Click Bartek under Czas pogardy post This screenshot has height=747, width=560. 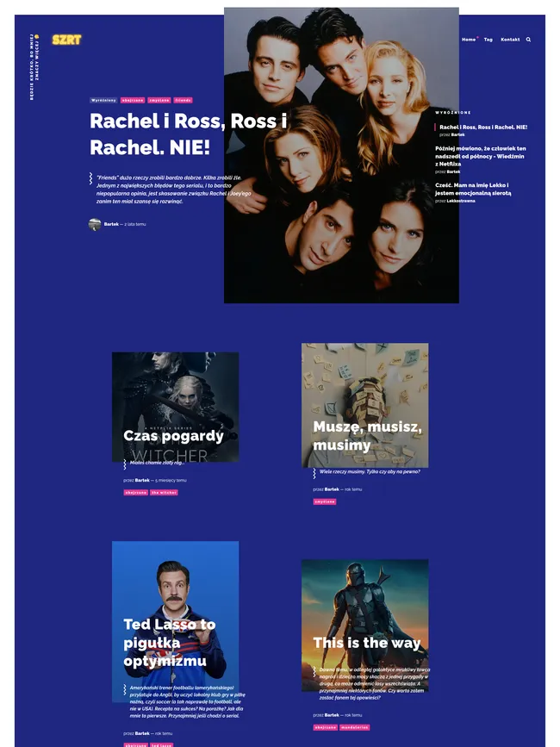click(142, 480)
